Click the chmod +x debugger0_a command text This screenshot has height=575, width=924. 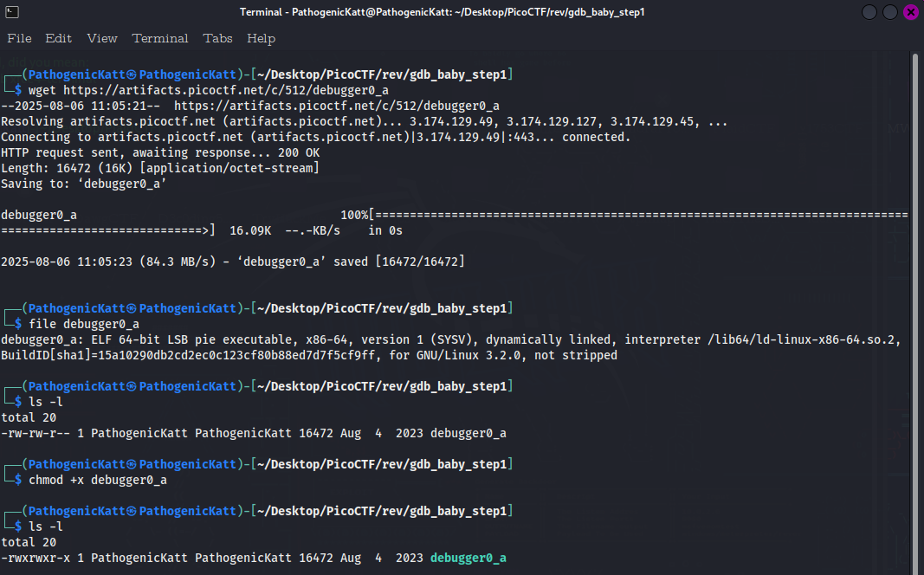98,480
